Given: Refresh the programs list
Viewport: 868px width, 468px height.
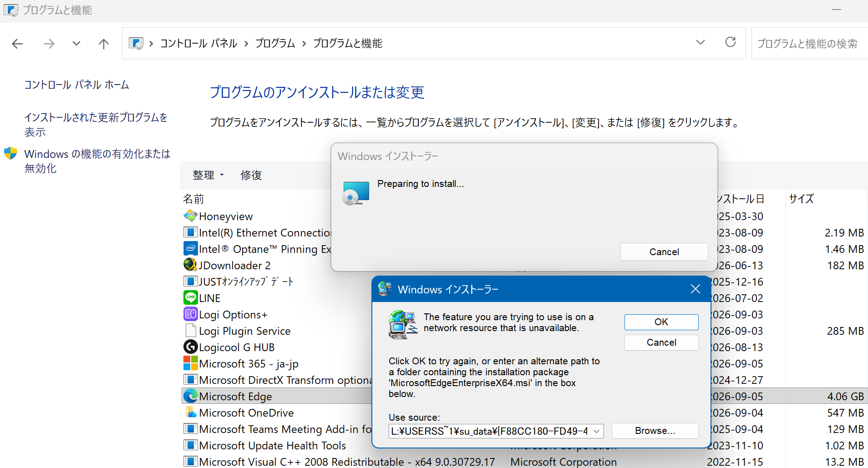Looking at the screenshot, I should click(731, 42).
